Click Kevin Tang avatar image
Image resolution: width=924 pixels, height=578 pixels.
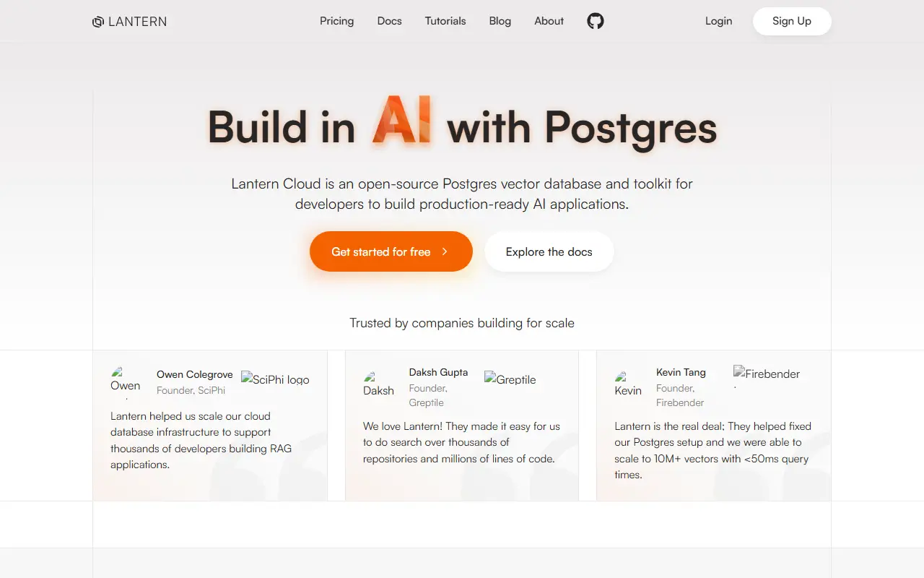coord(628,384)
